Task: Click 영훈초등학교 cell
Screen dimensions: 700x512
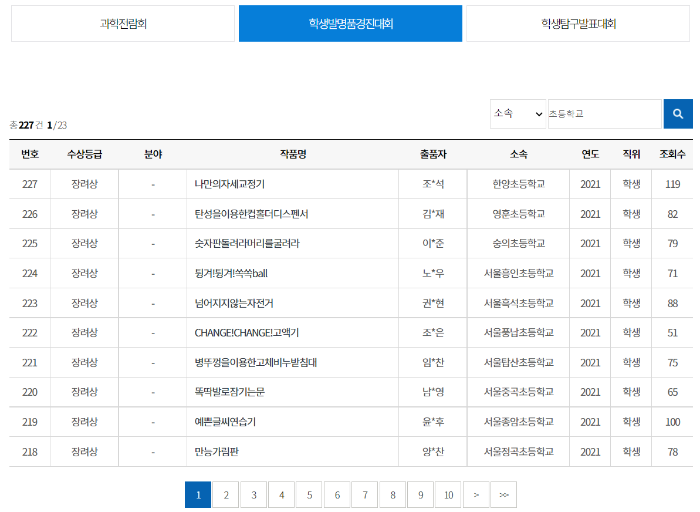Action: [518, 214]
